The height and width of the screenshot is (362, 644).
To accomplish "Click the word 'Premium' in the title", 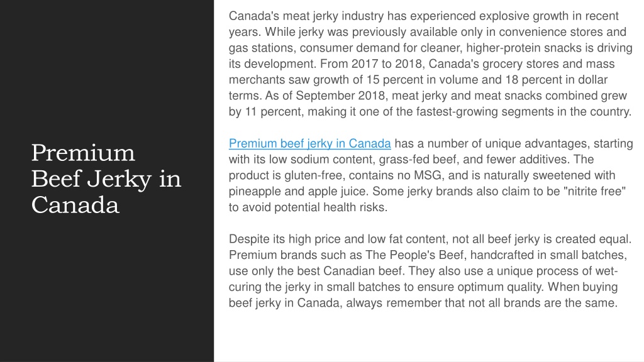I will click(83, 153).
